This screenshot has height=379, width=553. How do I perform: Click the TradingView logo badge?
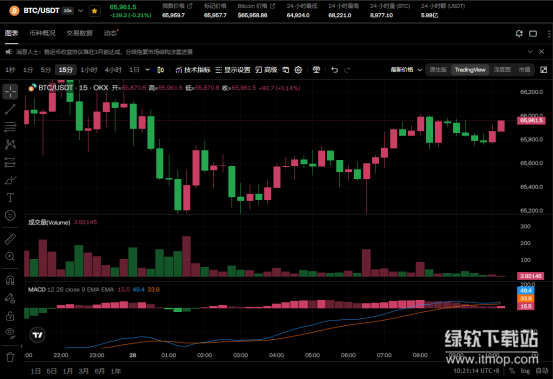tap(38, 335)
